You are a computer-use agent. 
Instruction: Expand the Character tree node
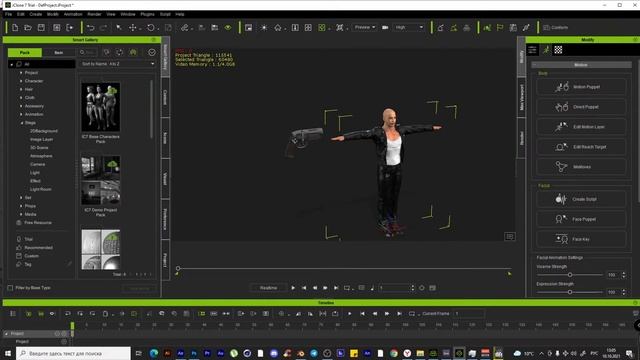pyautogui.click(x=21, y=81)
